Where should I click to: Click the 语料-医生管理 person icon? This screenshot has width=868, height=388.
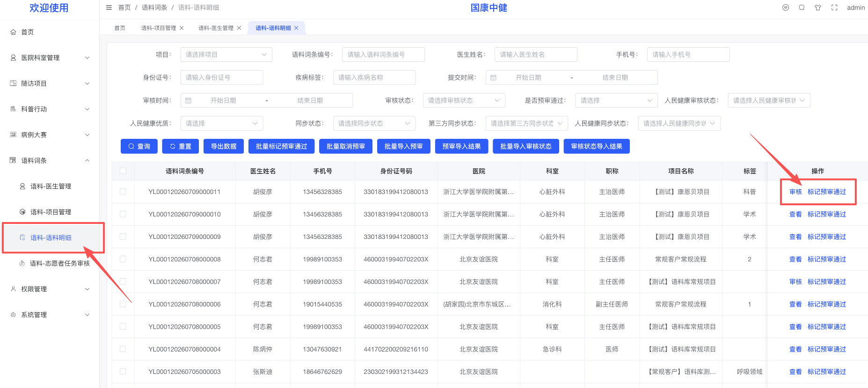pos(22,186)
